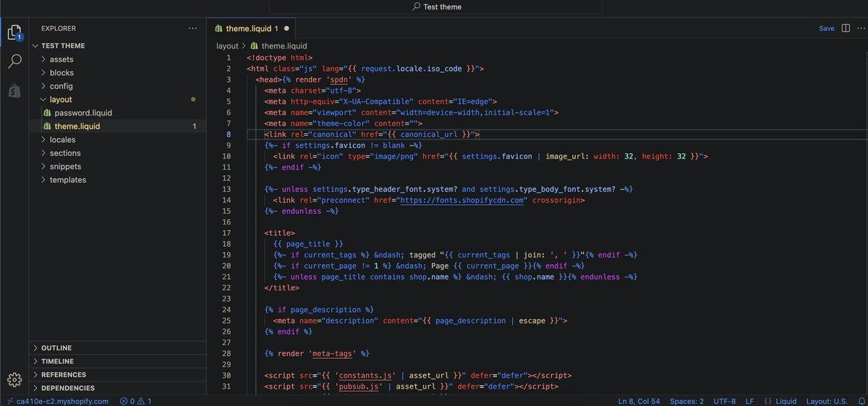Screen dimensions: 868x406
Task: Change indentation via Spaces: 2
Action: point(686,400)
